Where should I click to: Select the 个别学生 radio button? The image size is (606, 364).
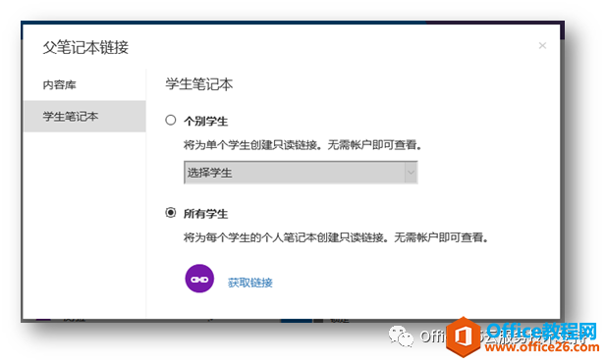click(x=171, y=120)
